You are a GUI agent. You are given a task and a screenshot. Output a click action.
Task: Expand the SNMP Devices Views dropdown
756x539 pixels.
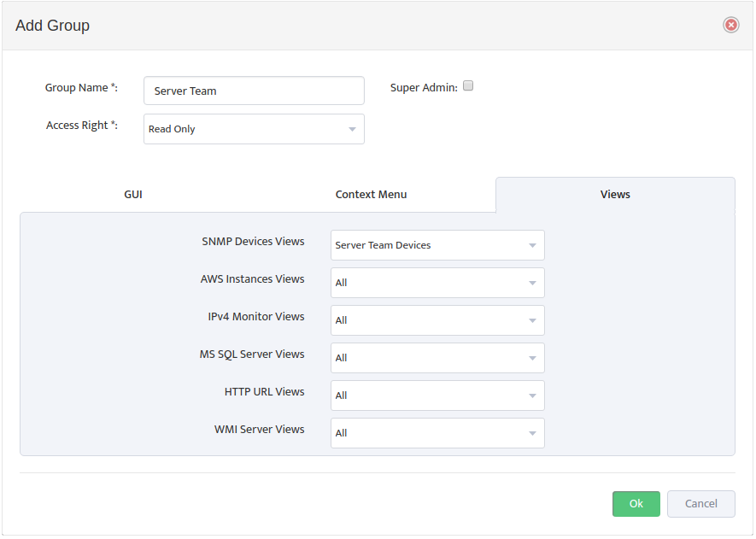[437, 245]
